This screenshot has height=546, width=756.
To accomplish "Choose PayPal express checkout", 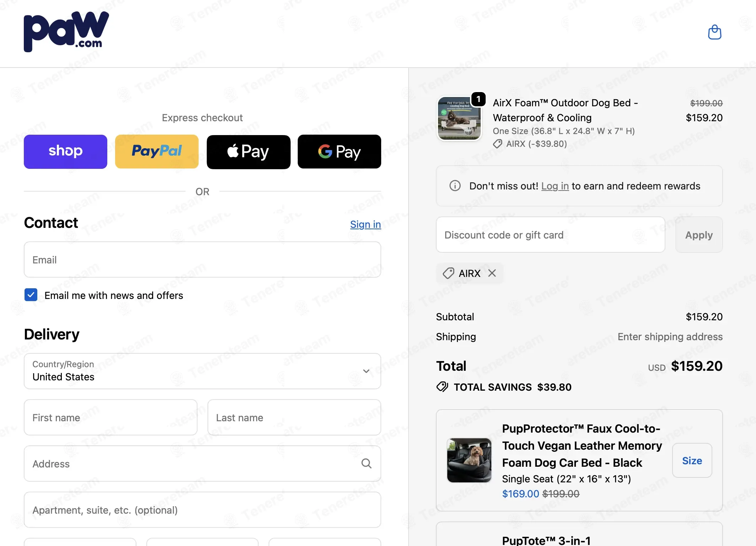I will click(157, 152).
